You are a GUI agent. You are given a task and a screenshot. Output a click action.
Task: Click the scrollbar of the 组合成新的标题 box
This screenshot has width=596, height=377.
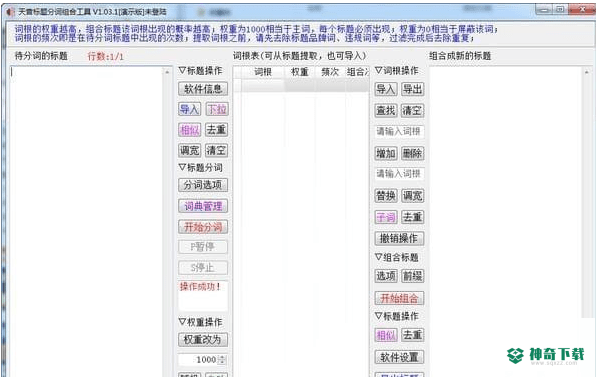(x=586, y=192)
